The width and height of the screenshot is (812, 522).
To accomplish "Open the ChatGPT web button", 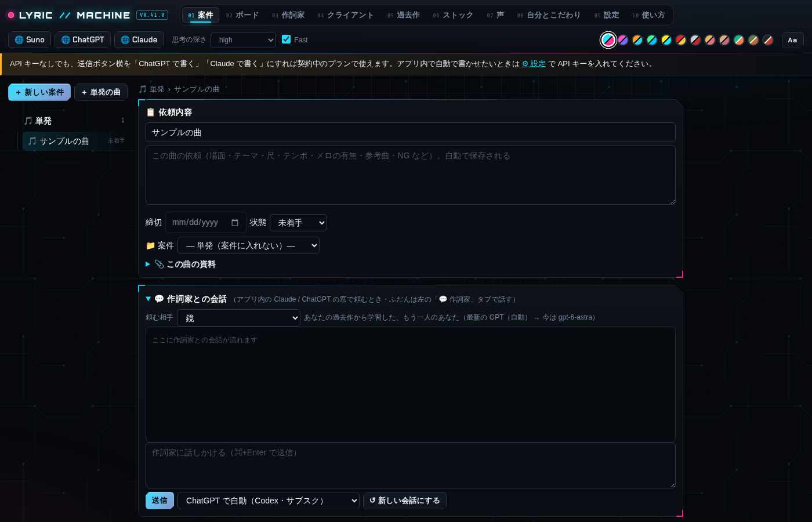I will (x=82, y=40).
